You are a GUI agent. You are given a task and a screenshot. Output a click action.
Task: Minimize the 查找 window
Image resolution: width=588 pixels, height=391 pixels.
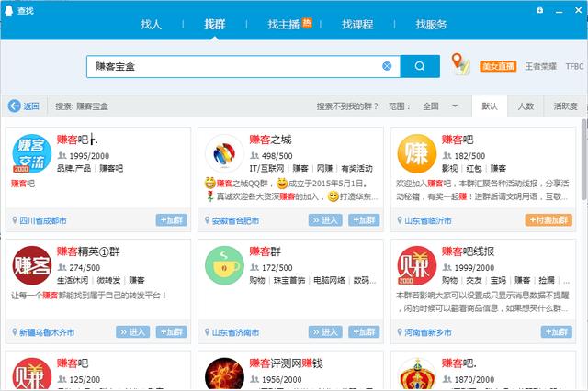(560, 10)
